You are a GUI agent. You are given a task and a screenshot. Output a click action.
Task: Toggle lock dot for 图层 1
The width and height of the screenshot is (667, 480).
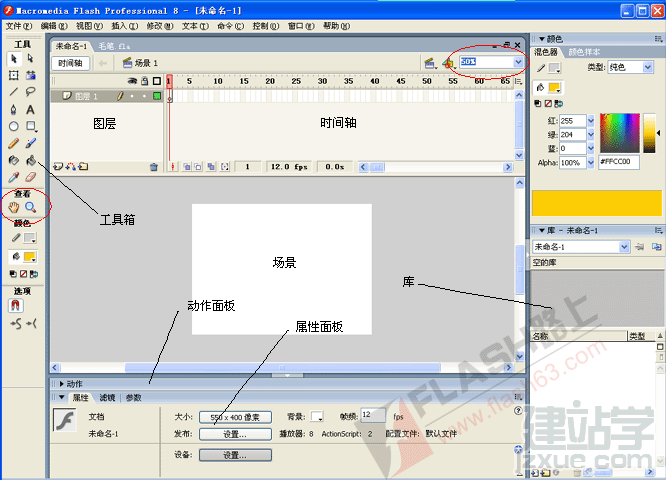(x=145, y=96)
